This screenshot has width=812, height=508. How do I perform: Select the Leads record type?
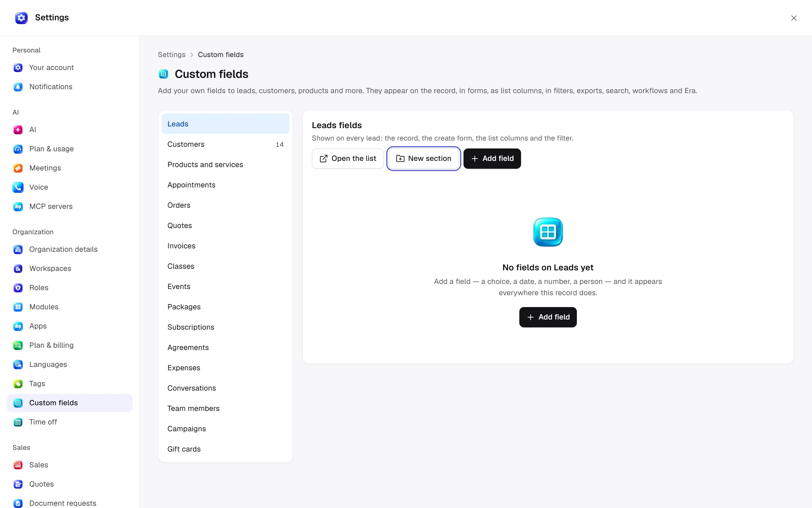[x=226, y=124]
